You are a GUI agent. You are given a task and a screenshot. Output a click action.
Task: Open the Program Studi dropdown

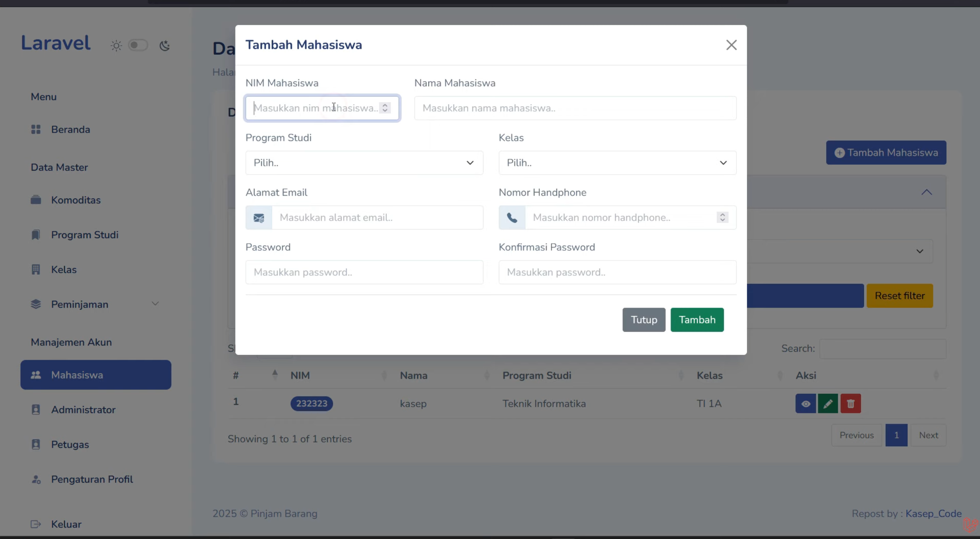[x=364, y=163]
